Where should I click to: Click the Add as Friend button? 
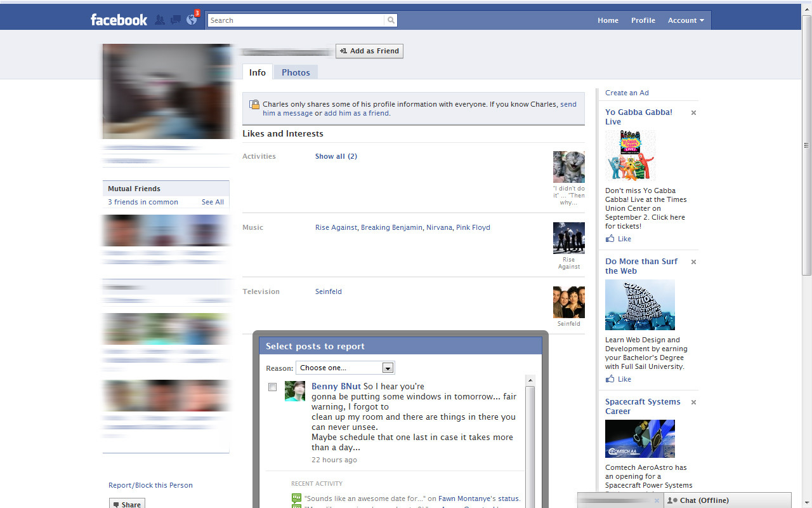pos(369,51)
